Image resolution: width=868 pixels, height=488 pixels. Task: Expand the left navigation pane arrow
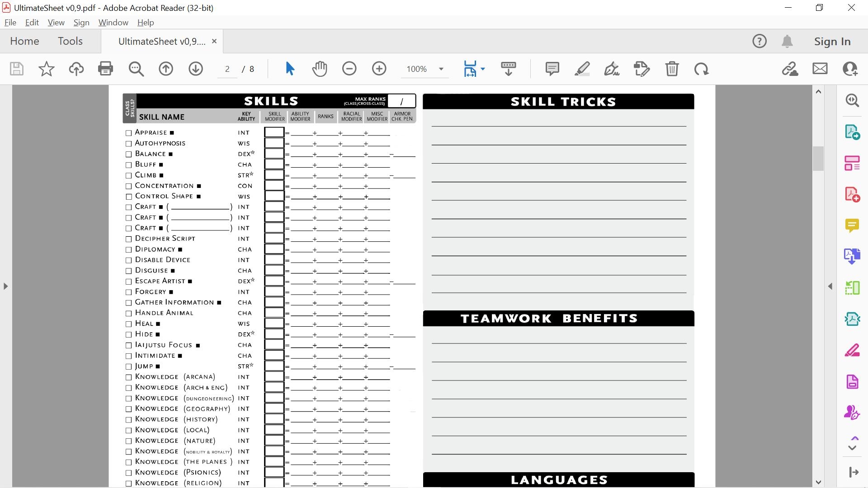[x=6, y=286]
